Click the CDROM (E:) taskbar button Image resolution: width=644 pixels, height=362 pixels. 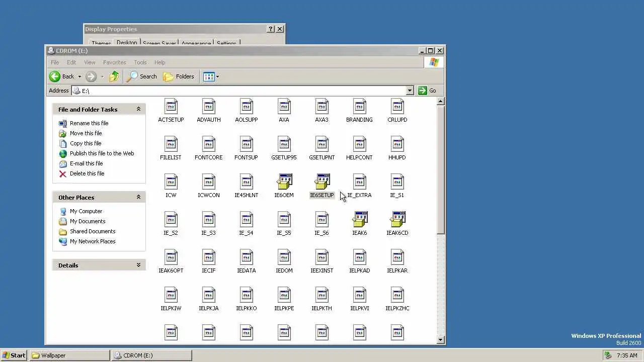pyautogui.click(x=151, y=355)
